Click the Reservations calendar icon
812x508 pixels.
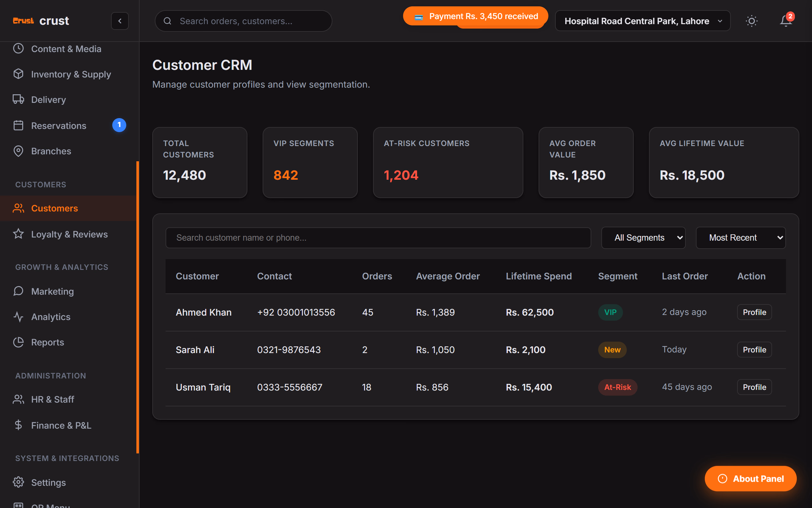18,125
